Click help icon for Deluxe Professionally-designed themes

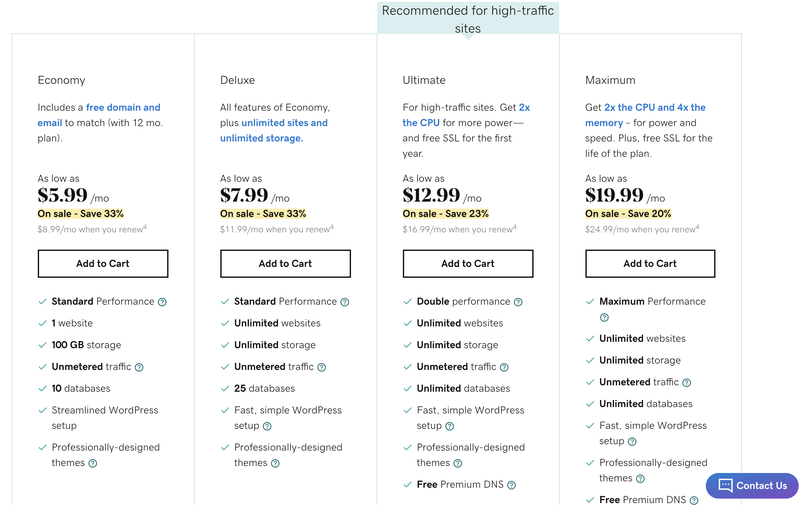(276, 463)
